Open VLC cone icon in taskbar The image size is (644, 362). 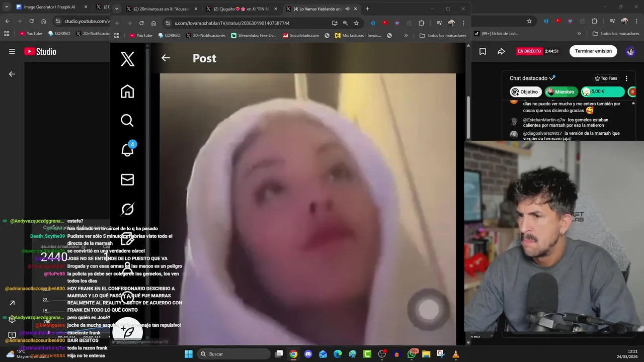click(456, 354)
